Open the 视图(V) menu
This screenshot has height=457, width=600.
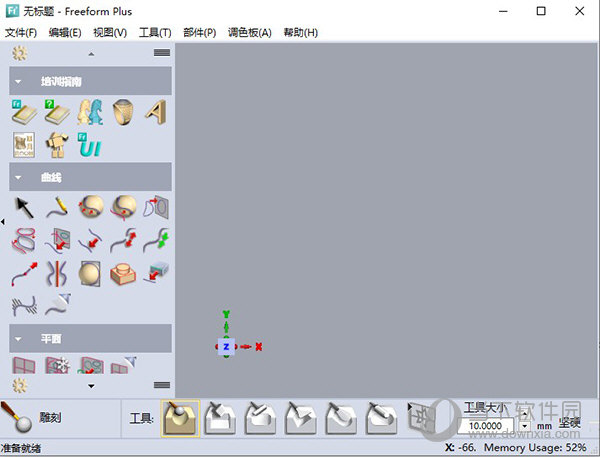(110, 33)
